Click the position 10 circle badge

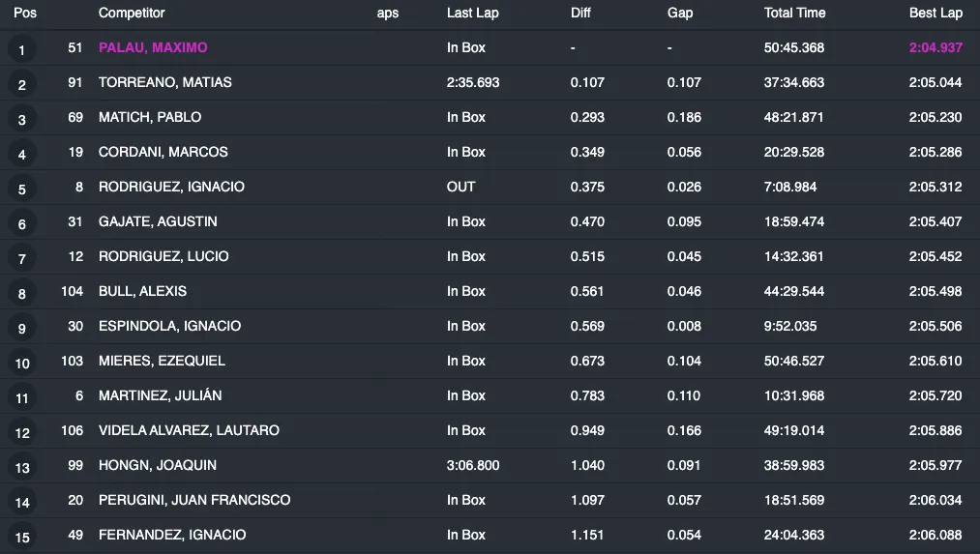[22, 364]
